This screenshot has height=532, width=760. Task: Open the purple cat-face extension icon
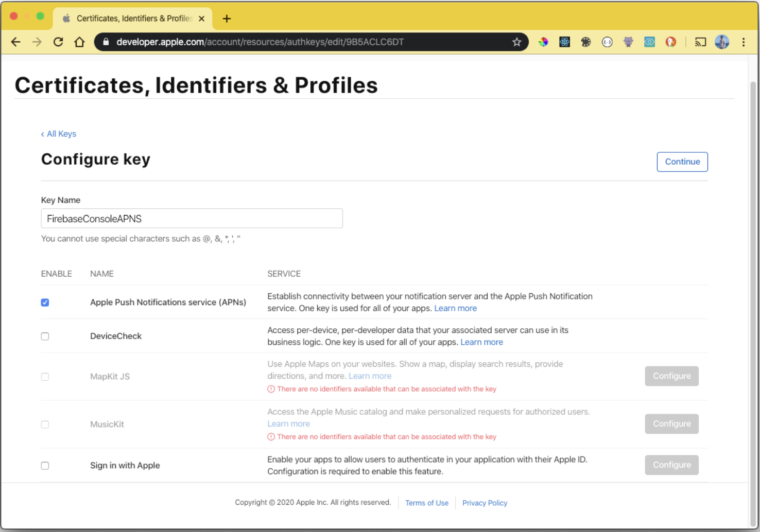628,42
